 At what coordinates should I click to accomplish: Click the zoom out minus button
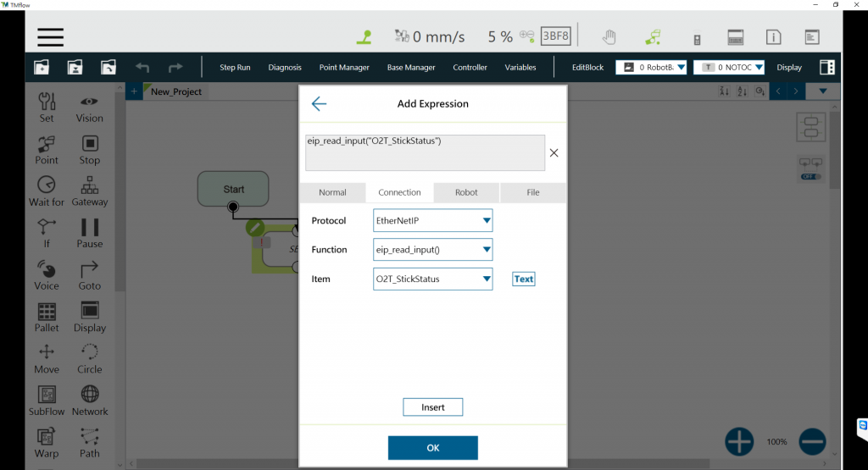[812, 441]
